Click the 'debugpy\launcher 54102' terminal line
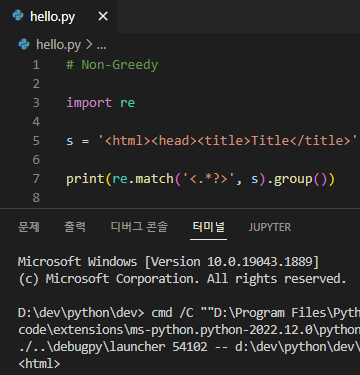The width and height of the screenshot is (360, 375). (x=189, y=347)
